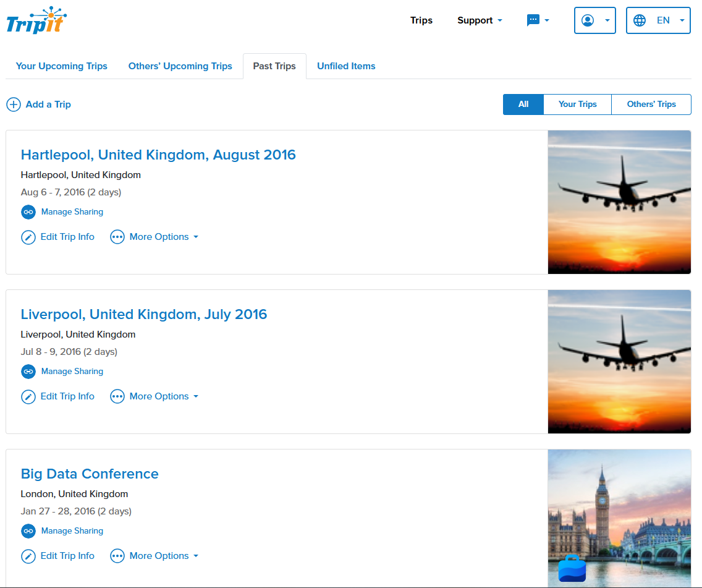Open the Trips menu
Screen dimensions: 702x588
click(421, 20)
